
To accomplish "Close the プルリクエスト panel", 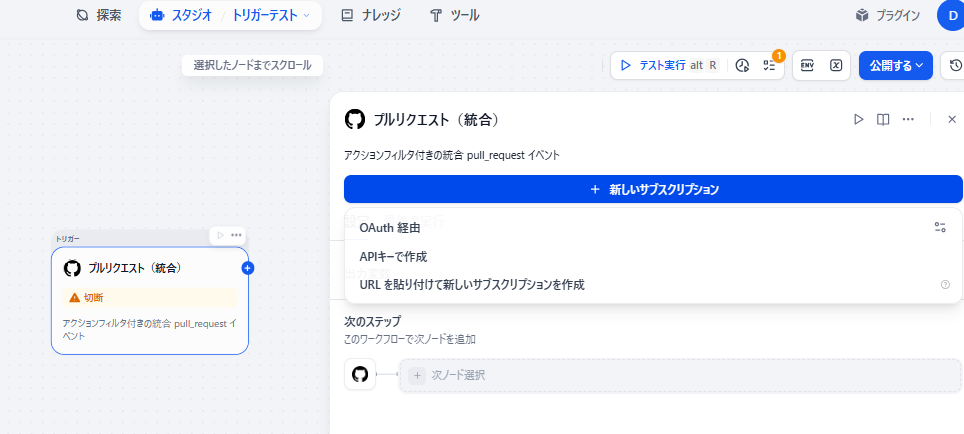I will (x=952, y=119).
